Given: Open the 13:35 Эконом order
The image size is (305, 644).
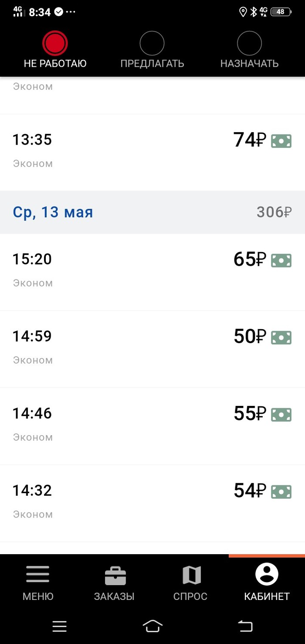Looking at the screenshot, I should 131,152.
